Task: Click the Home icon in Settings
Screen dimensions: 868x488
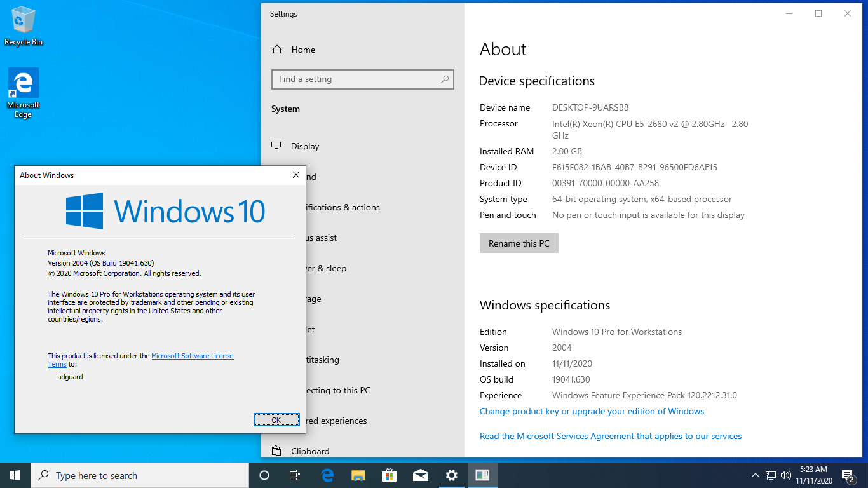Action: tap(277, 50)
